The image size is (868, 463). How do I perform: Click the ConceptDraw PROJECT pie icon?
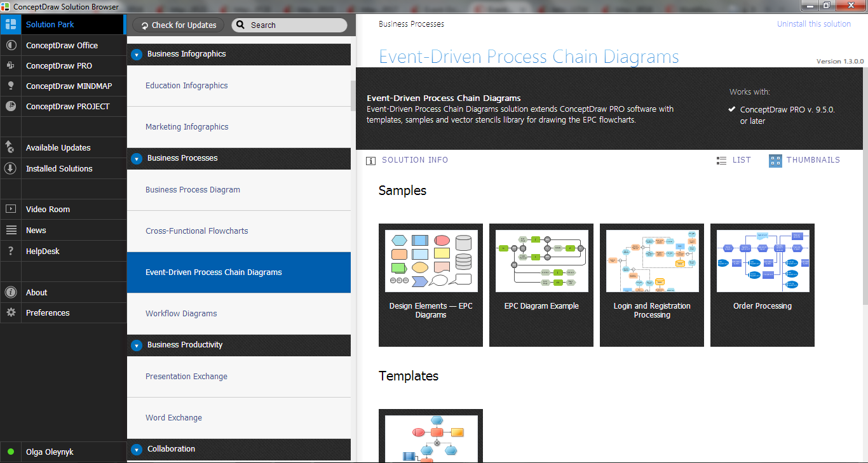pyautogui.click(x=10, y=107)
